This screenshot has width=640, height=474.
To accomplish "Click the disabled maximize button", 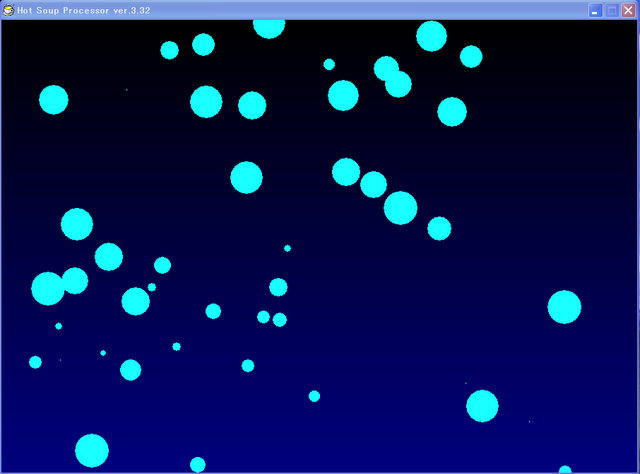I will [x=611, y=11].
